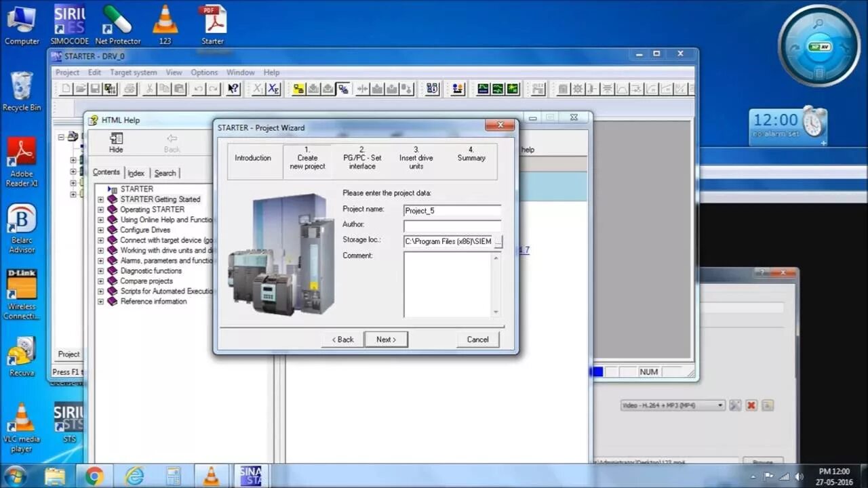Viewport: 868px width, 488px height.
Task: Expand the Configure Drives help topic
Action: [x=101, y=230]
